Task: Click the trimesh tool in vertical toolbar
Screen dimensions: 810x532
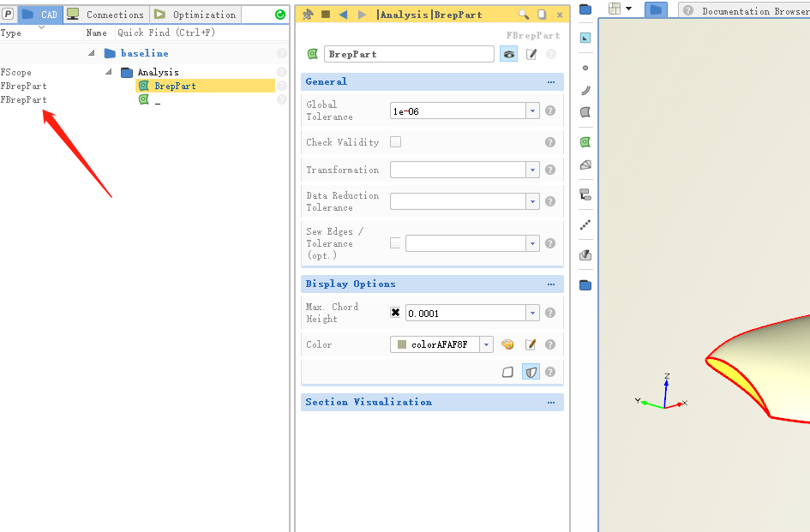Action: tap(585, 164)
